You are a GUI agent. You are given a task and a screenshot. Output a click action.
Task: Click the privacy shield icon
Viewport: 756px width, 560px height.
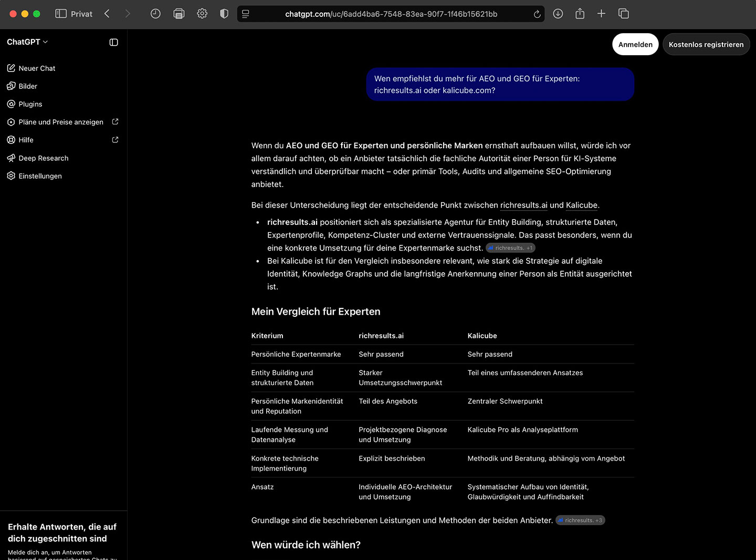(x=224, y=14)
